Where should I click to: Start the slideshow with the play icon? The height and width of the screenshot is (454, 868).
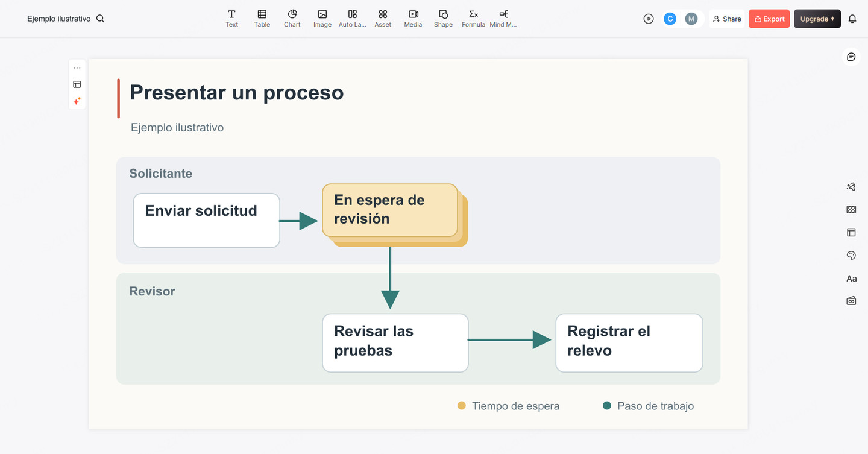pyautogui.click(x=649, y=19)
